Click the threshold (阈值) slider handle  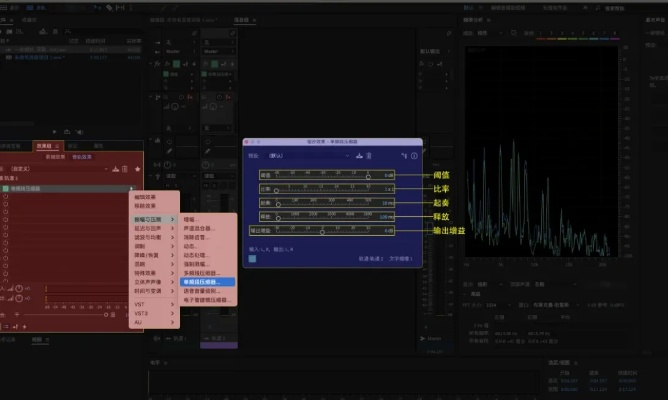pos(368,175)
